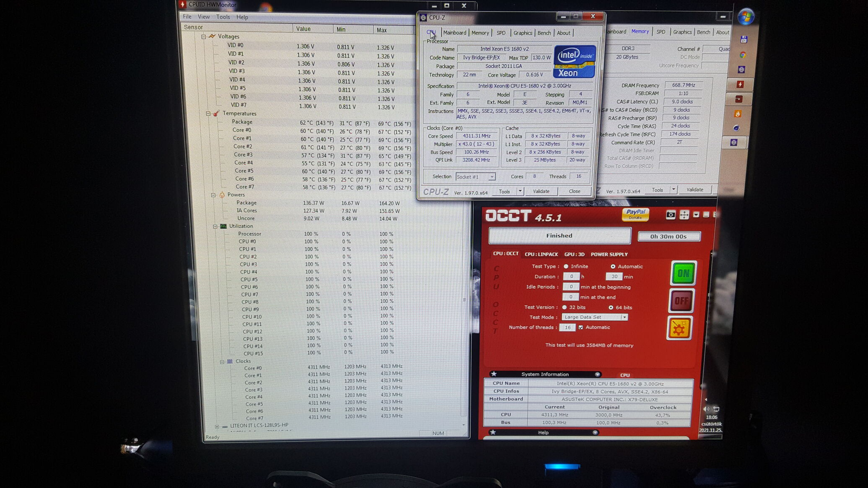Select the red OCCT taskbar icon
The height and width of the screenshot is (488, 868).
[x=738, y=99]
